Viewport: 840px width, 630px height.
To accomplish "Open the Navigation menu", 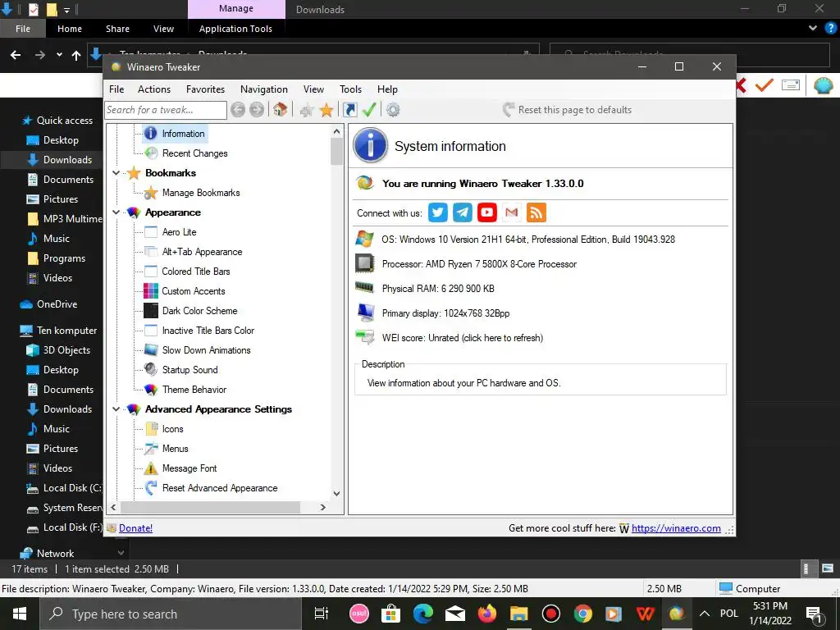I will coord(263,89).
